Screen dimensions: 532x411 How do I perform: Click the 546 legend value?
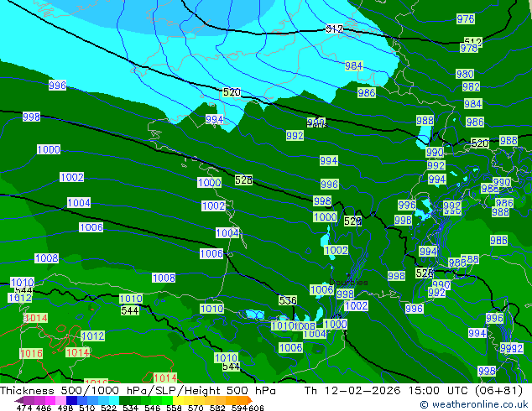tap(153, 408)
